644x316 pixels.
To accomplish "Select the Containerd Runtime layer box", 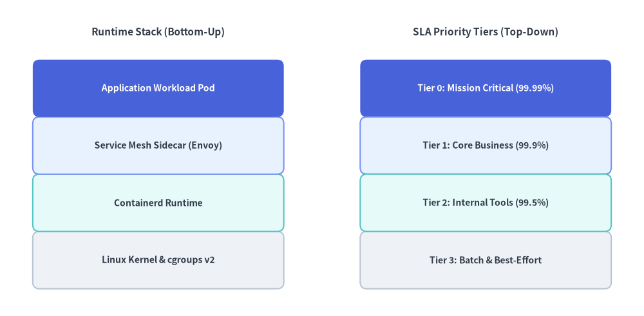I will (x=158, y=203).
